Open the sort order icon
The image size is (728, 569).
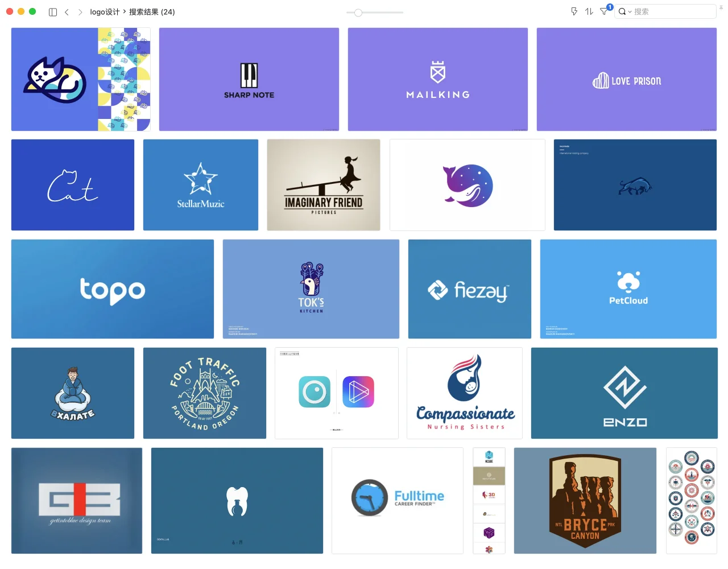[x=589, y=11]
